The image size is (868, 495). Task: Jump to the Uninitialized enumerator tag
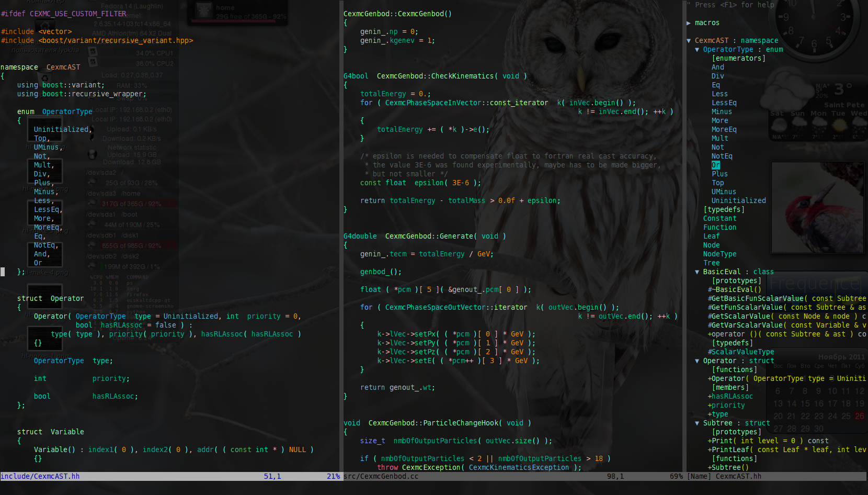pyautogui.click(x=738, y=200)
